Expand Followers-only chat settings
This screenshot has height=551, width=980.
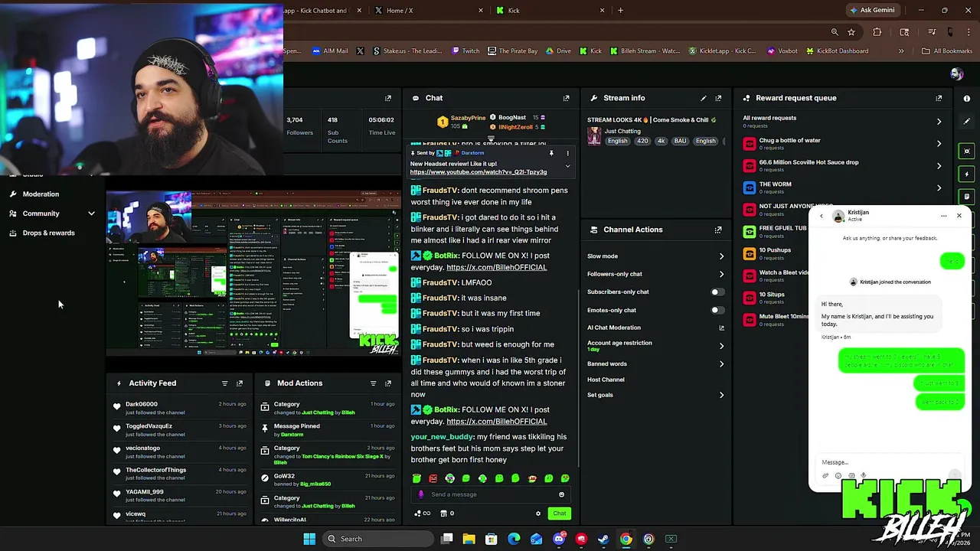click(721, 274)
